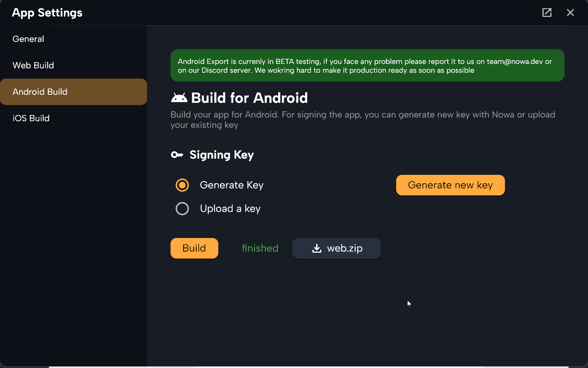Screen dimensions: 588x368
Task: Click the download icon on web.zip
Action: (317, 248)
